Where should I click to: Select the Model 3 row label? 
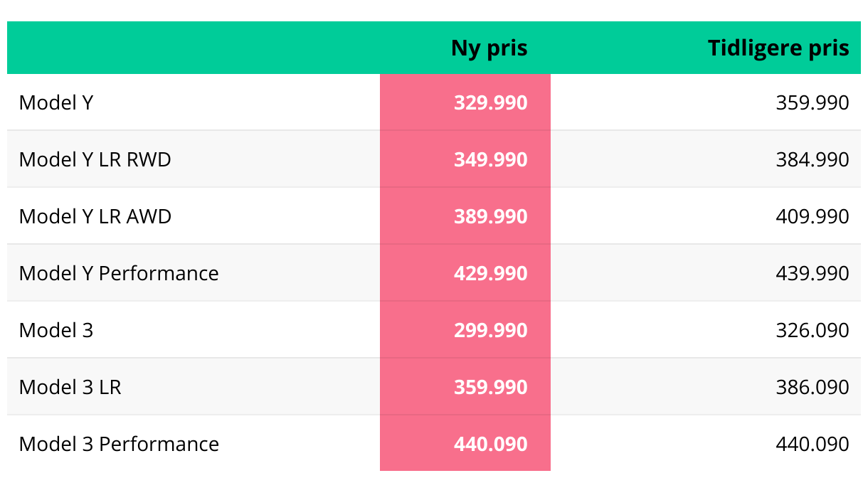(x=56, y=330)
